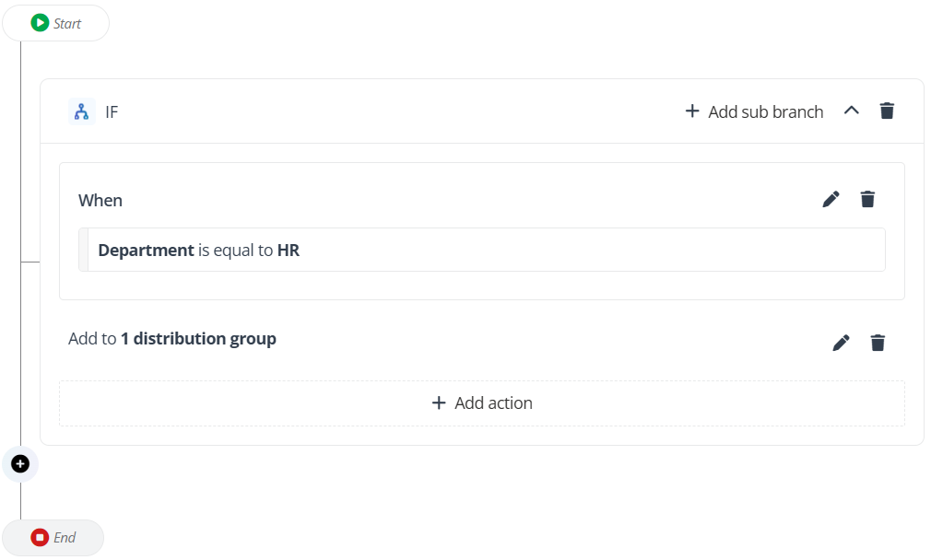
Task: Select the Add to 1 distribution group action
Action: (171, 338)
